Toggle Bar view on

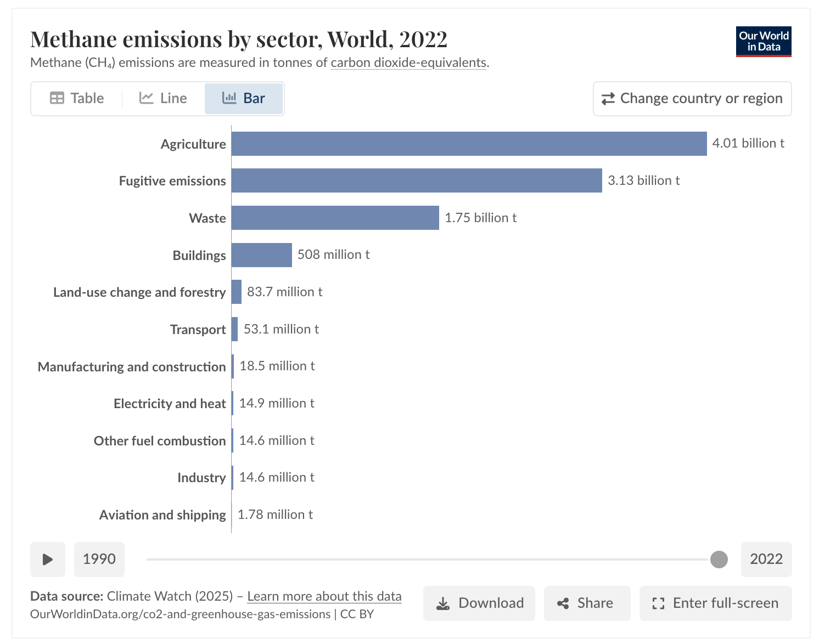pyautogui.click(x=244, y=98)
